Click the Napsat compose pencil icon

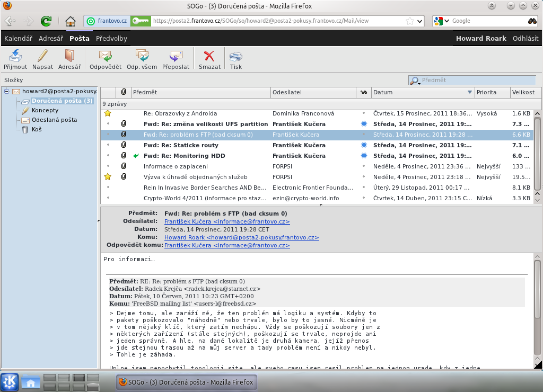coord(42,56)
